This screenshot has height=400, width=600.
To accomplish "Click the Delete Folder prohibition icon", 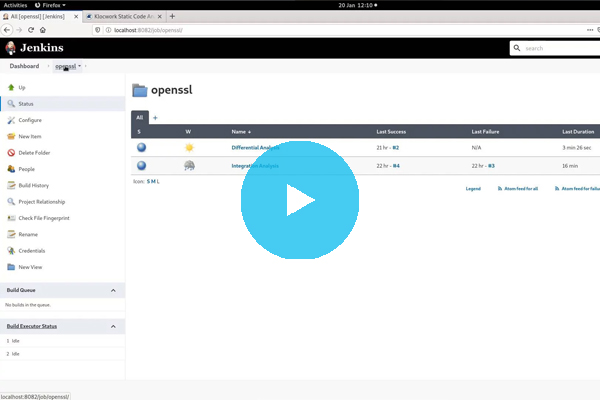I will pos(11,153).
